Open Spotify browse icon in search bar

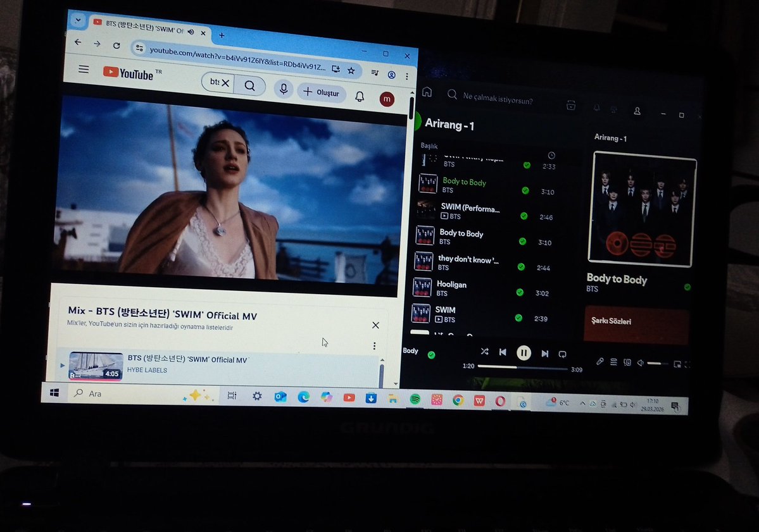[571, 105]
